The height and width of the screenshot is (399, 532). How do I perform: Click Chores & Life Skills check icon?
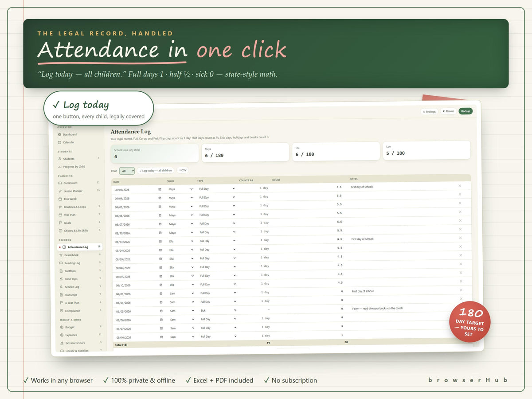coord(60,231)
